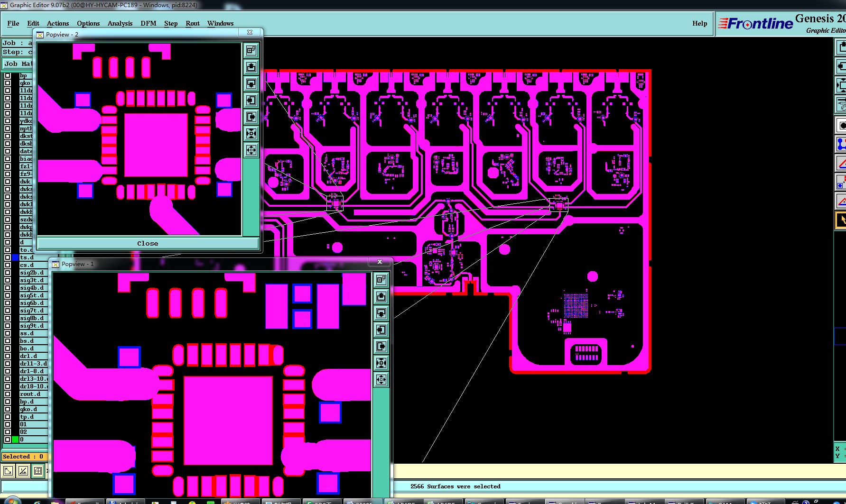The width and height of the screenshot is (846, 504).
Task: Click the Popview - 1 title bar
Action: click(209, 264)
